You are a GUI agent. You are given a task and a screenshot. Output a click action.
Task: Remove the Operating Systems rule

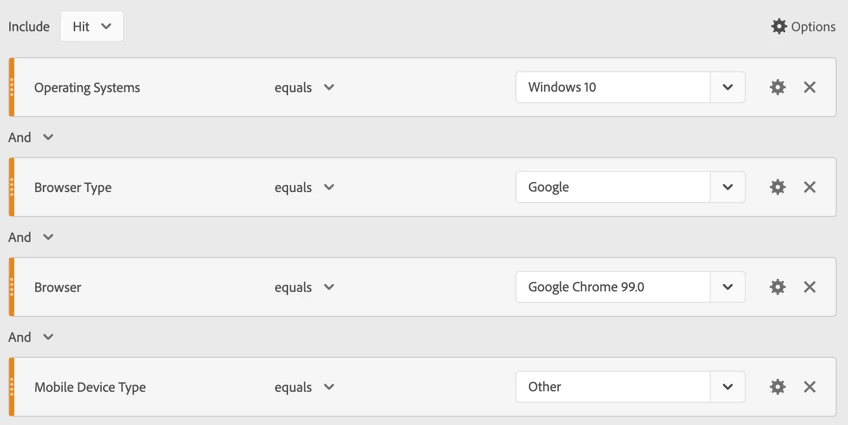810,87
